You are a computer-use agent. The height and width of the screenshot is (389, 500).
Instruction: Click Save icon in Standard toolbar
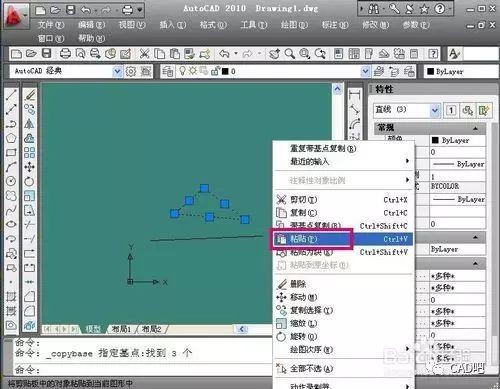46,54
